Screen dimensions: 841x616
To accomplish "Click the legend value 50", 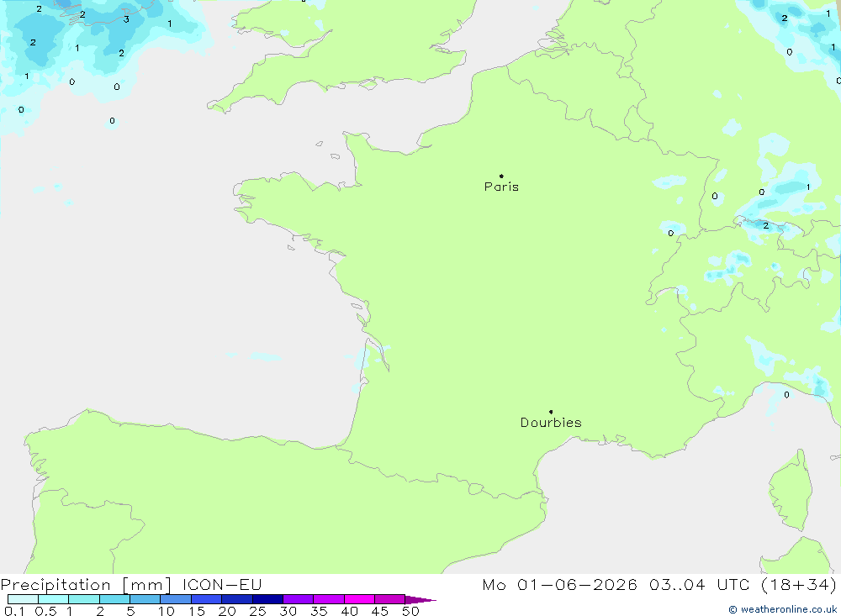I will pos(410,611).
